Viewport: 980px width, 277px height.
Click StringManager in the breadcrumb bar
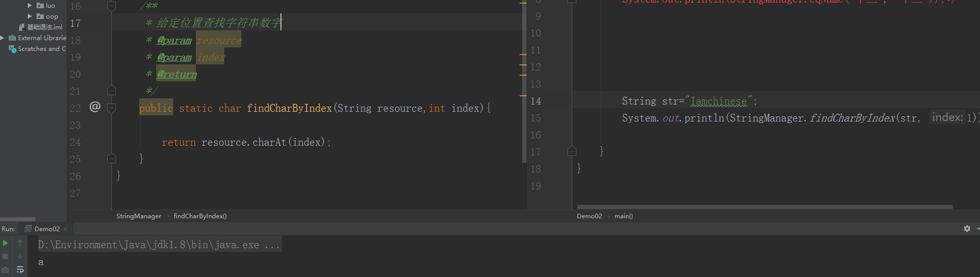pos(139,216)
